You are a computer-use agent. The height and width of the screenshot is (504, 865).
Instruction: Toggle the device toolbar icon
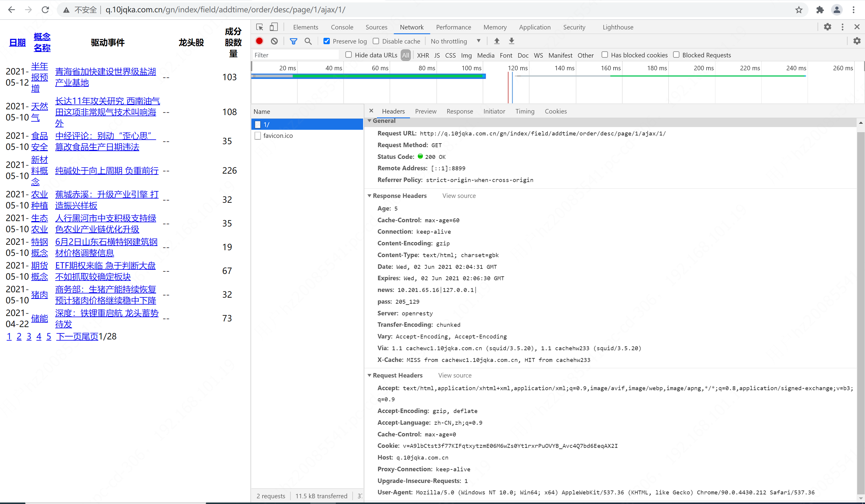point(274,27)
